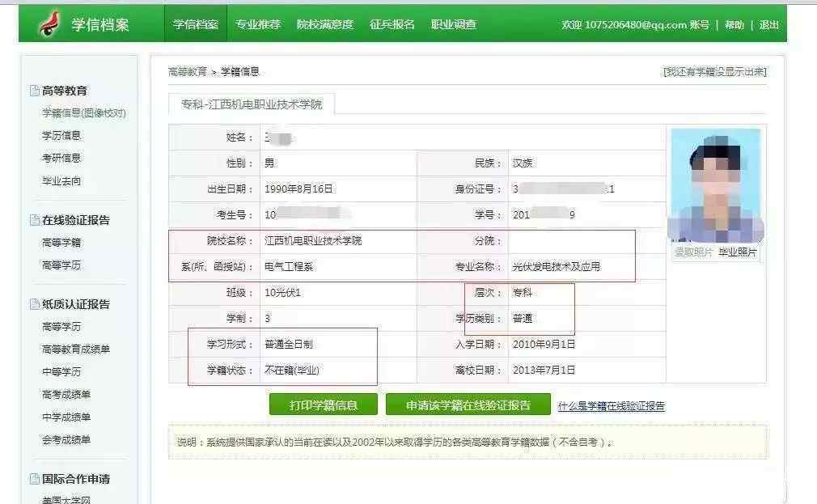Screen dimensions: 817x504
Task: Open the 职业调查 navigation item
Action: tap(454, 24)
